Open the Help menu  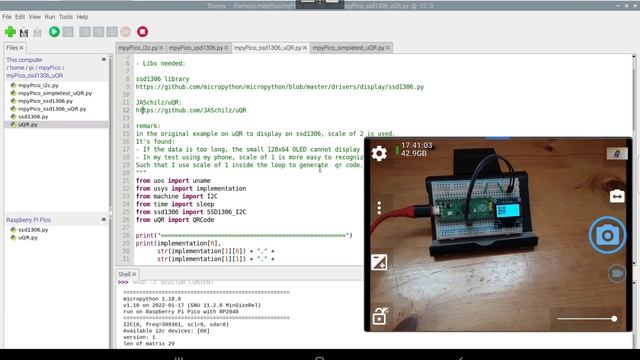[x=82, y=17]
